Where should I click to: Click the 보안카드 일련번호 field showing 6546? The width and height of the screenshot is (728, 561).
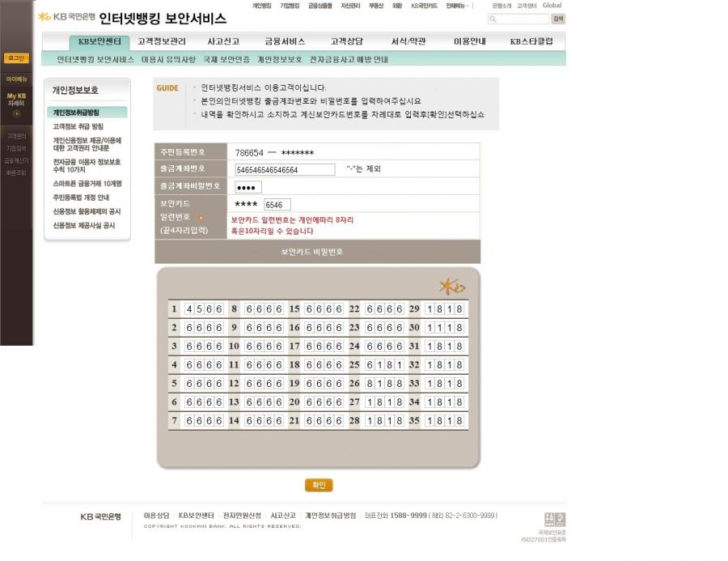(x=277, y=205)
